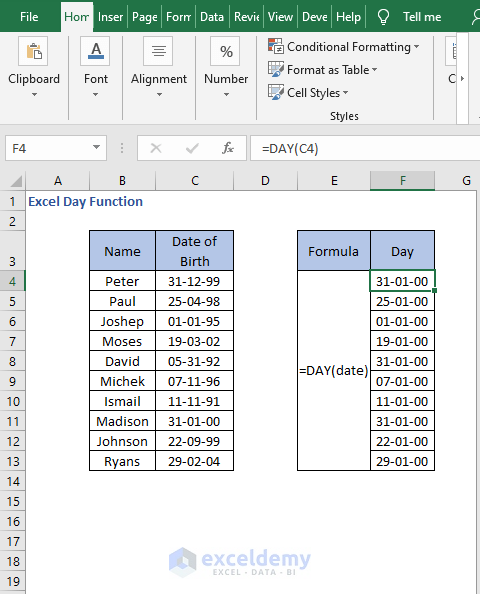
Task: Select the cell with date 29-02-04
Action: 195,461
